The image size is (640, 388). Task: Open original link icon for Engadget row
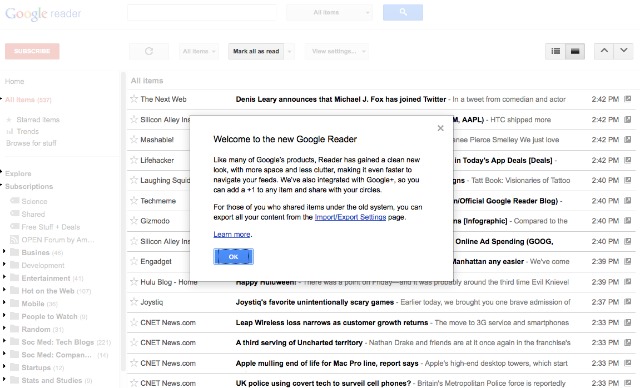click(628, 261)
